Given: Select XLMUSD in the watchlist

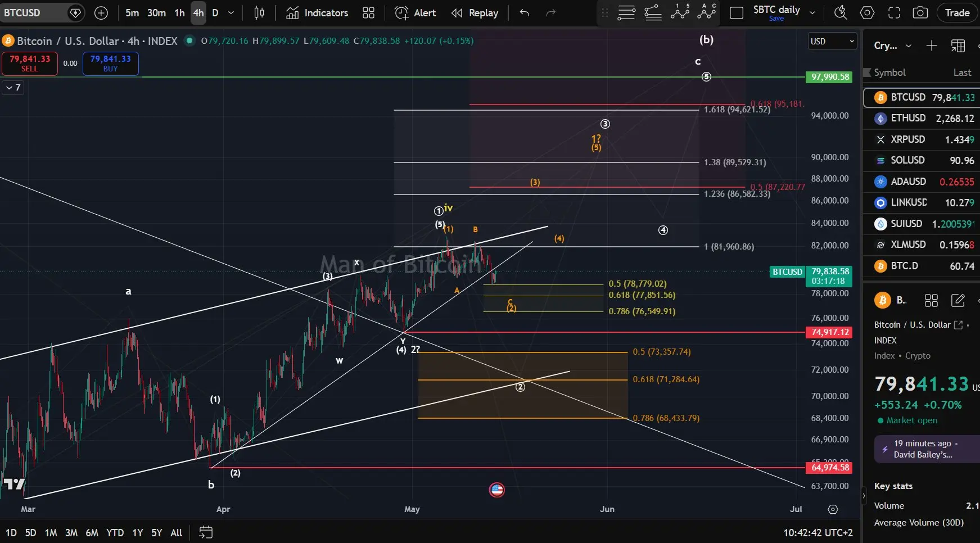Looking at the screenshot, I should [x=922, y=245].
